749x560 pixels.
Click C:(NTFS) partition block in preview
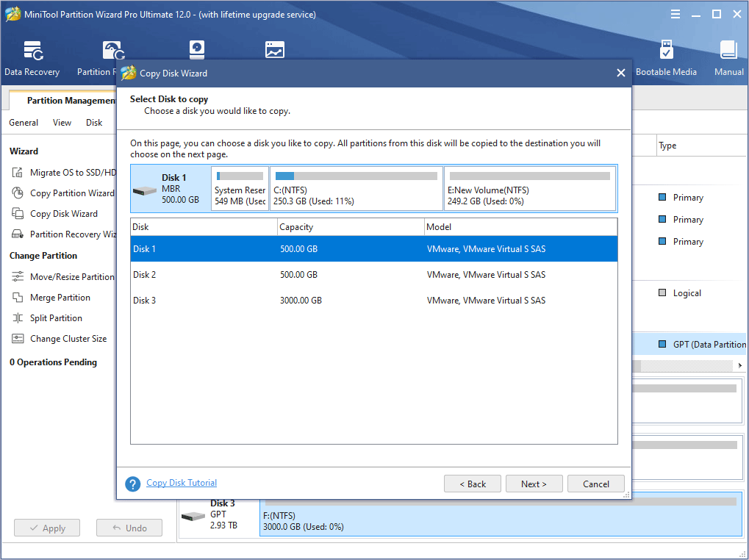pos(356,188)
